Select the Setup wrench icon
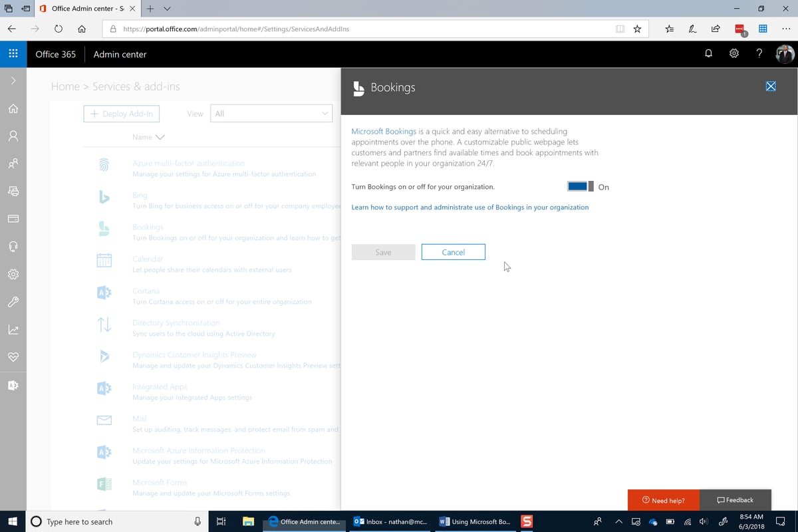798x532 pixels. (13, 301)
